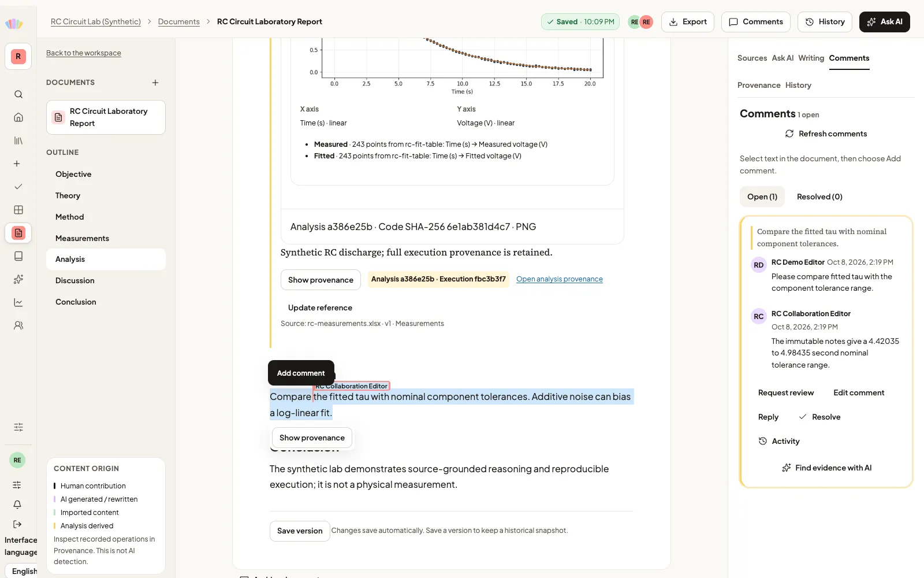Select the highlighted documents icon
This screenshot has width=924, height=578.
[x=18, y=233]
